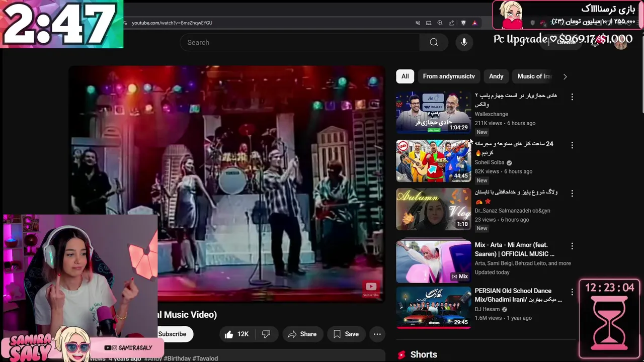The height and width of the screenshot is (362, 644).
Task: Open title 'PERSIAN Old School Dance Mix/Ghadimi Irani'
Action: coord(518,295)
